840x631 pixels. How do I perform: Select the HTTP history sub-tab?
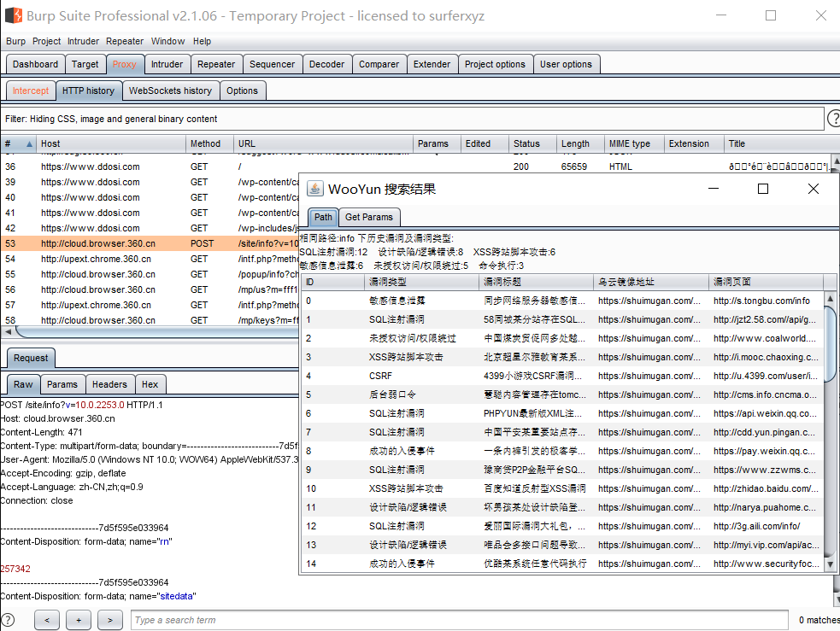pos(88,91)
